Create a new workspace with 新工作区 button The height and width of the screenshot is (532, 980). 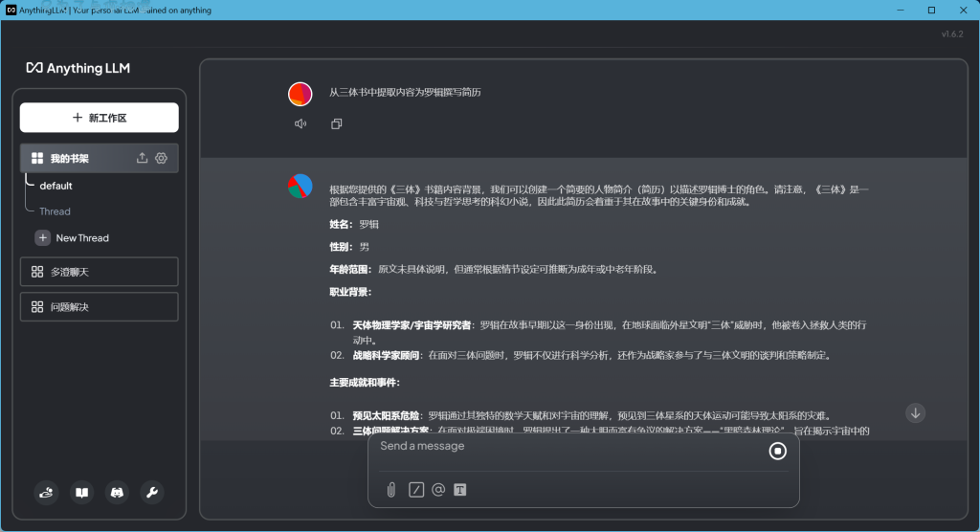100,118
